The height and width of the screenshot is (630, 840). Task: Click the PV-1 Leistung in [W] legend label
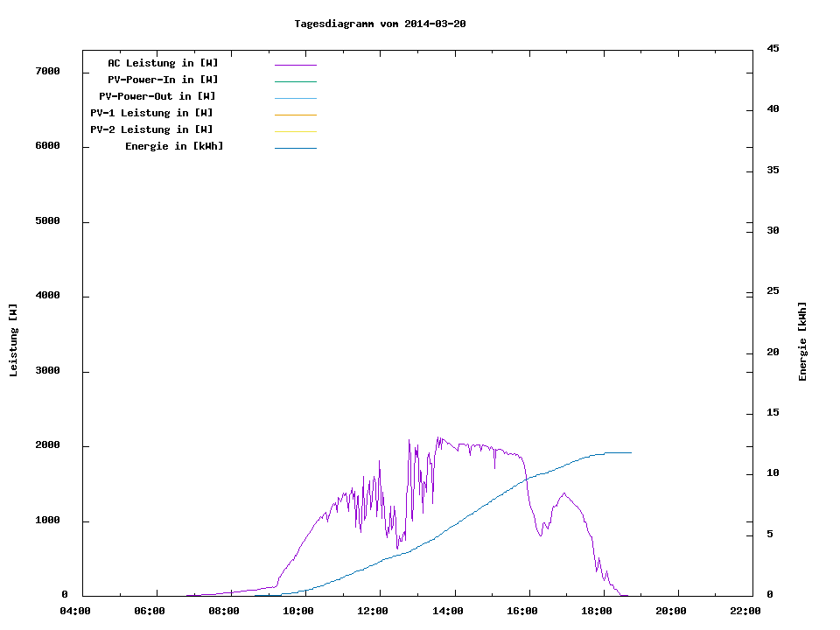(151, 113)
